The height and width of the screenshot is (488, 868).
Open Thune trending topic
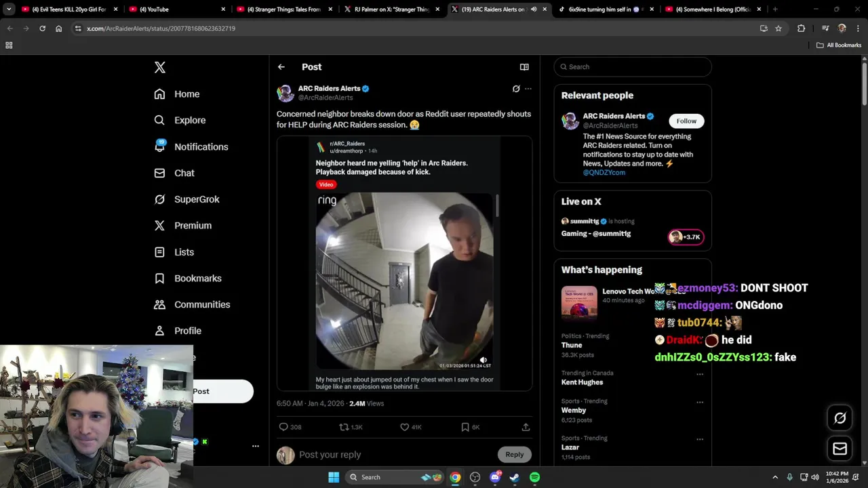[x=572, y=345]
